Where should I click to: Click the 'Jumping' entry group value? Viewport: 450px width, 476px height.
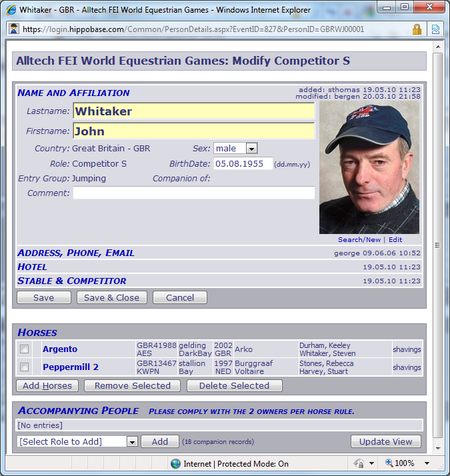point(89,178)
